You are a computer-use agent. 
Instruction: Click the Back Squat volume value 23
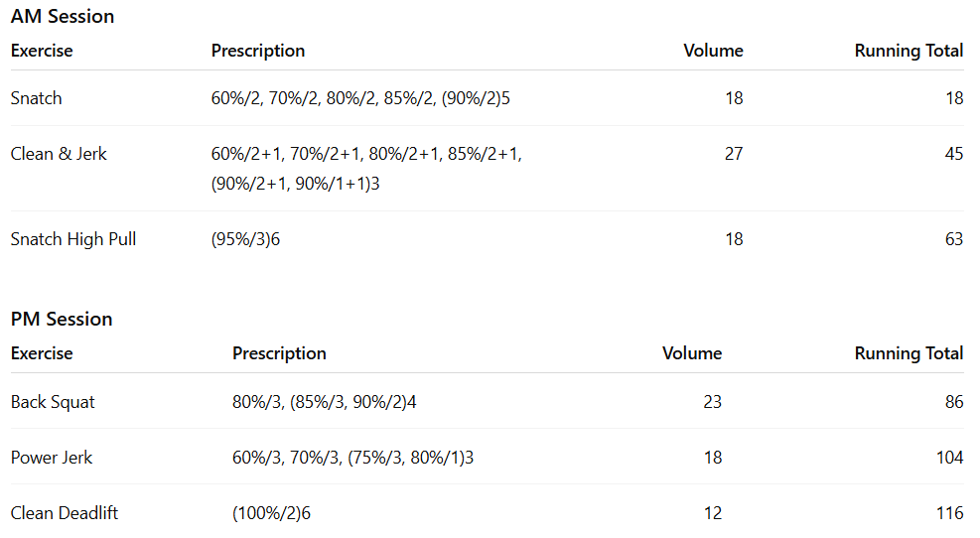point(712,402)
